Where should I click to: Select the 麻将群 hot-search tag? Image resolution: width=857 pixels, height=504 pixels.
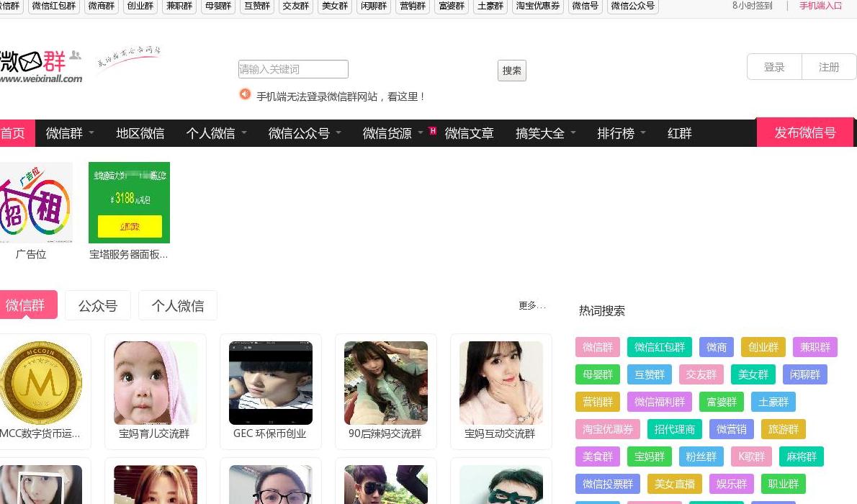point(802,456)
